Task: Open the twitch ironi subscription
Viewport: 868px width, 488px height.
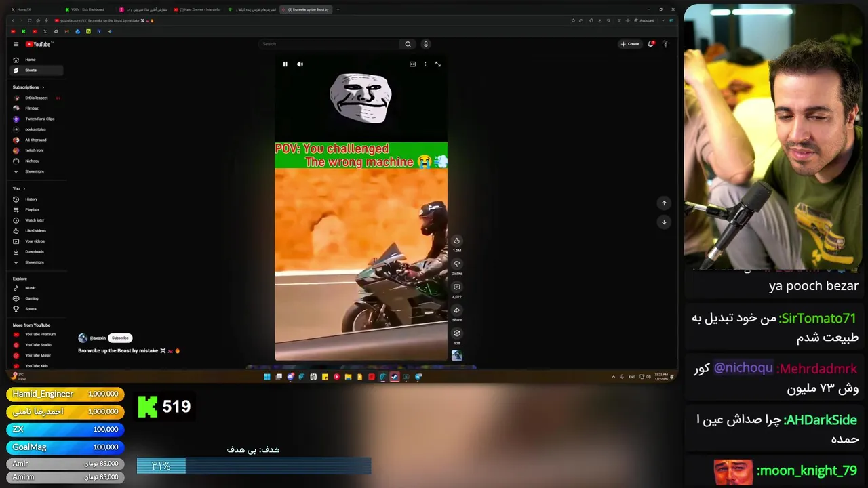Action: point(37,150)
